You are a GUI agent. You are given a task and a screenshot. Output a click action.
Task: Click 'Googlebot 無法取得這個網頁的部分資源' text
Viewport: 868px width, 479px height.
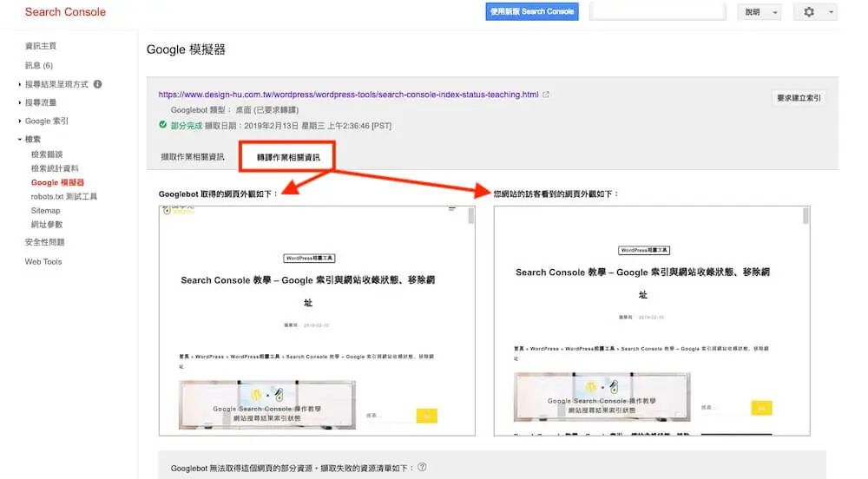293,468
